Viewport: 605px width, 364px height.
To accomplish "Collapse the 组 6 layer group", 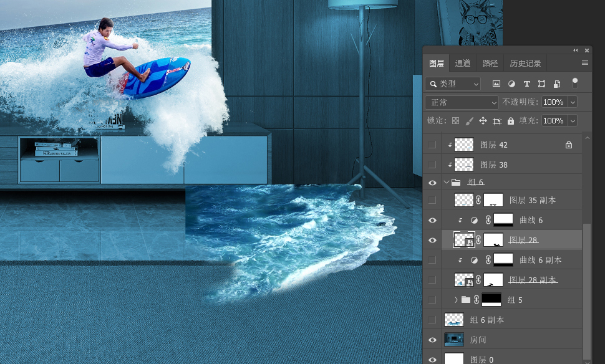I will point(446,182).
